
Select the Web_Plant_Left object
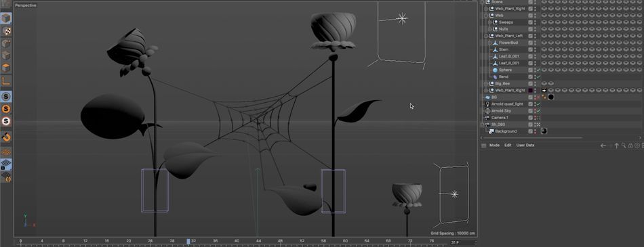509,36
